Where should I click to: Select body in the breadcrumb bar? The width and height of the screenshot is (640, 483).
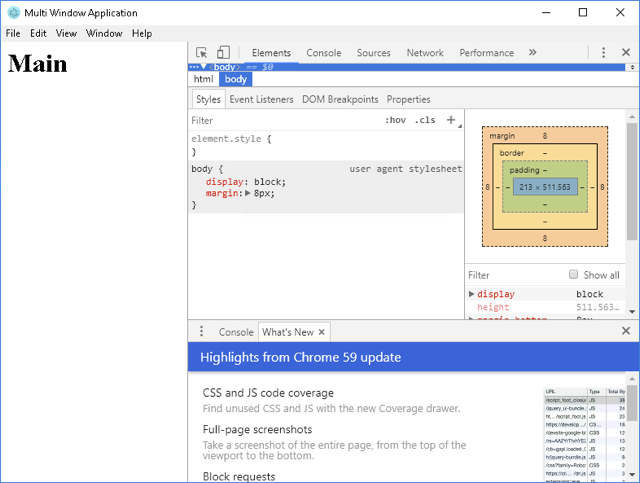click(x=236, y=79)
